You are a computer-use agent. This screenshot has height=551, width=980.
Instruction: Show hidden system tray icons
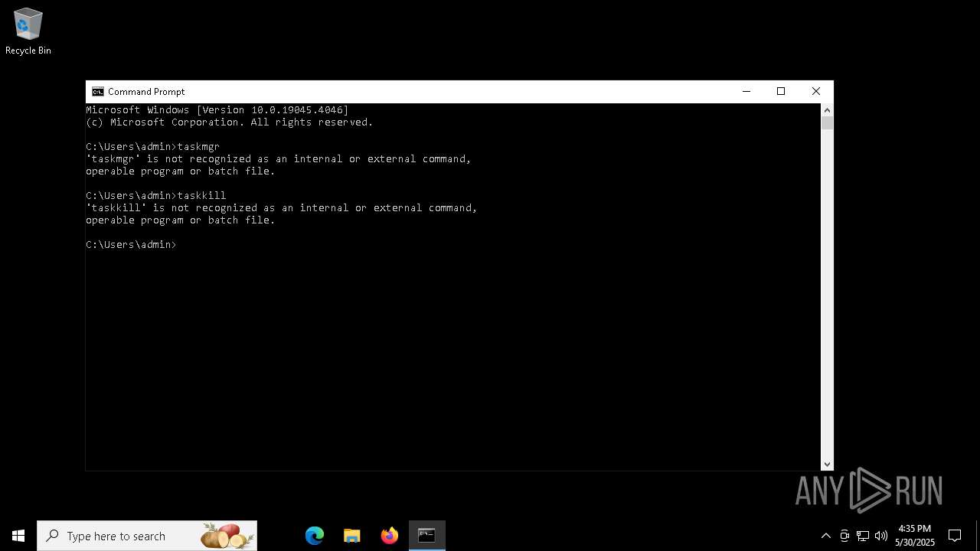[825, 536]
